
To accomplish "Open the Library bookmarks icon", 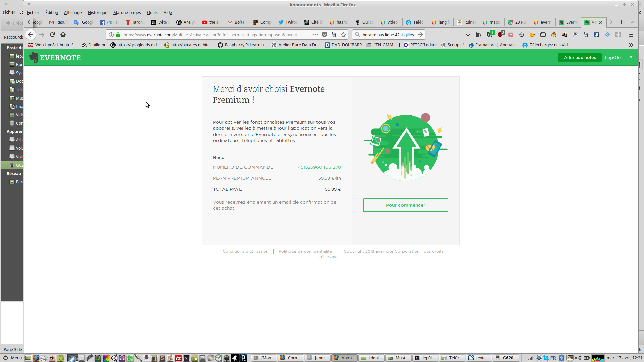I will tap(479, 35).
